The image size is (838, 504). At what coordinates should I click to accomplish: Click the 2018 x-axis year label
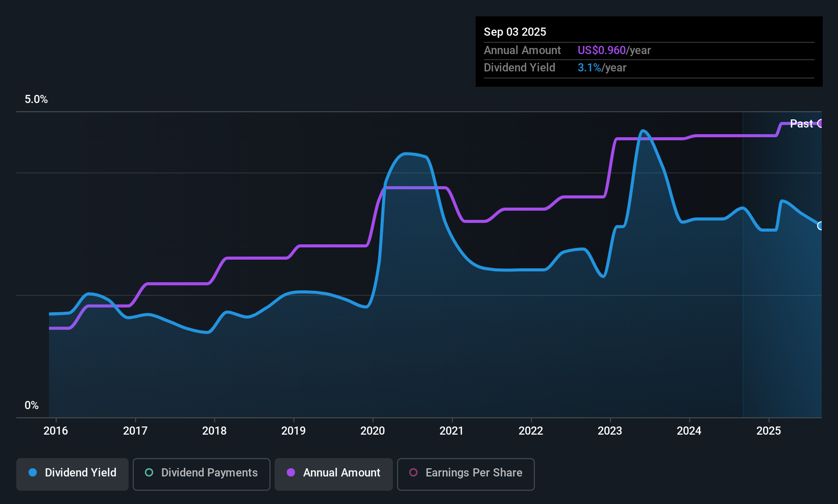tap(214, 431)
